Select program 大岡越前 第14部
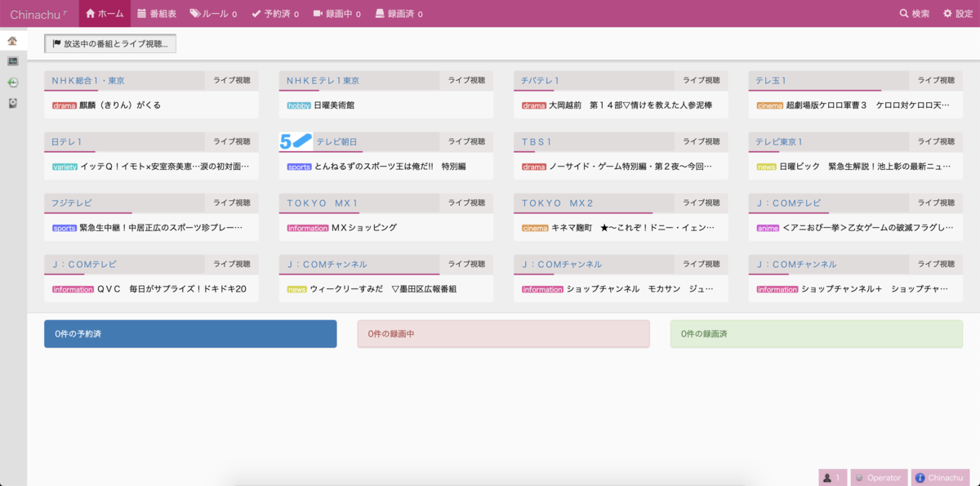The image size is (980, 486). click(630, 105)
